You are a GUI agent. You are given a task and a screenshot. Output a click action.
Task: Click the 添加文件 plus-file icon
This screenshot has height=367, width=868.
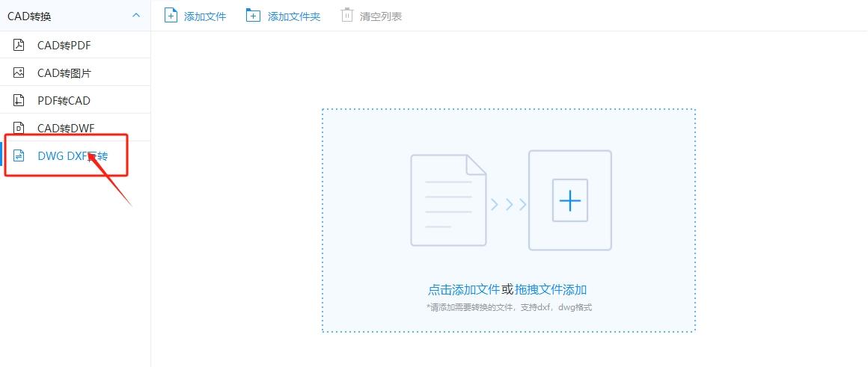click(x=171, y=16)
